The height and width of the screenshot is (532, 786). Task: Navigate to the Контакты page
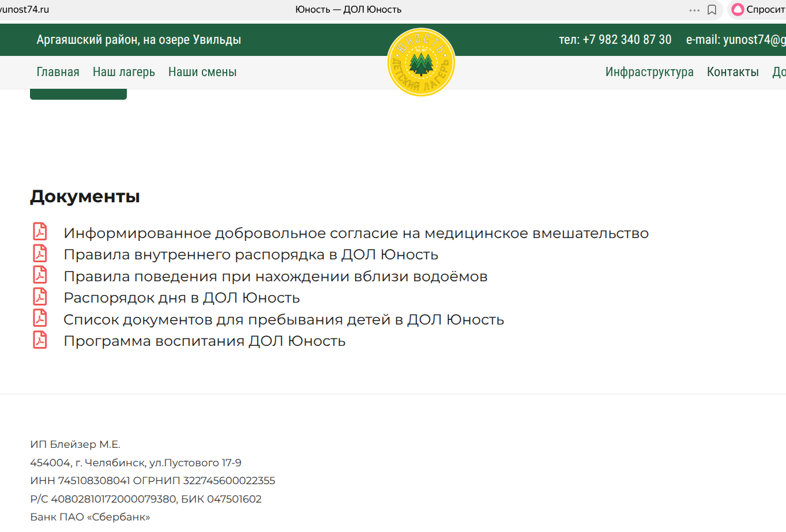pyautogui.click(x=732, y=72)
